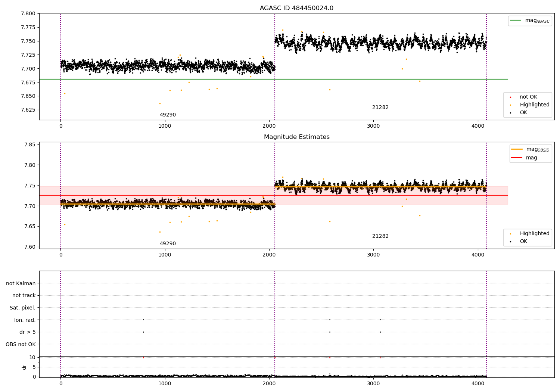
Task: Click the orange line sample beside mag OBSID
Action: pyautogui.click(x=517, y=149)
